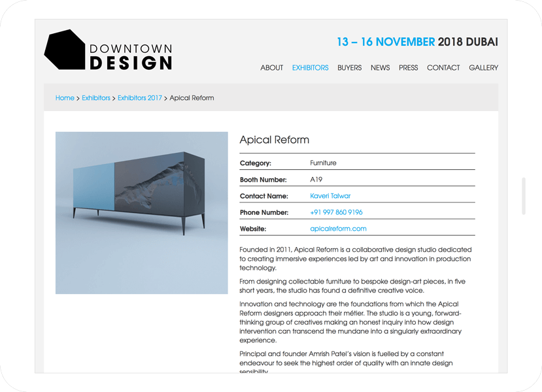Follow the Home breadcrumb link
The height and width of the screenshot is (392, 542).
click(x=65, y=98)
